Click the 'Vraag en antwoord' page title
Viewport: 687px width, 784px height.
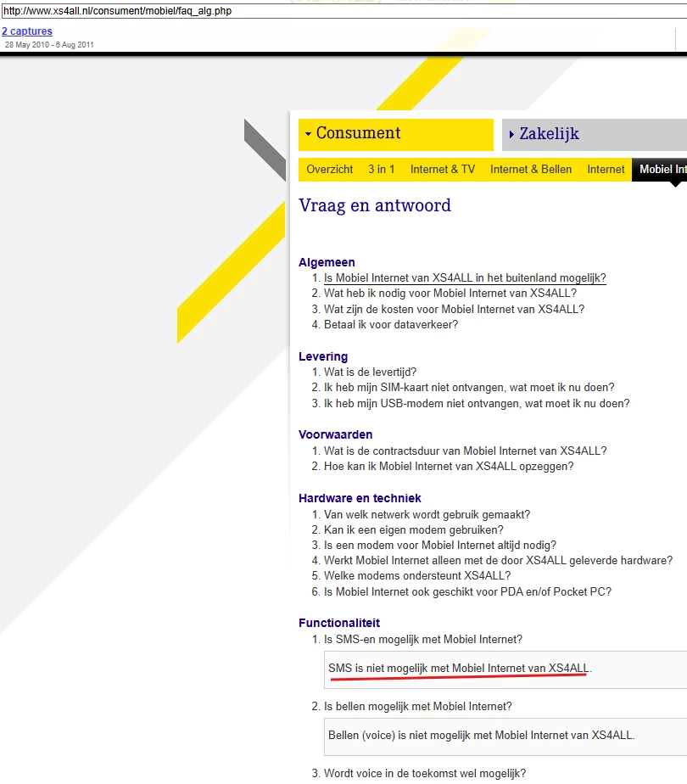click(x=375, y=205)
